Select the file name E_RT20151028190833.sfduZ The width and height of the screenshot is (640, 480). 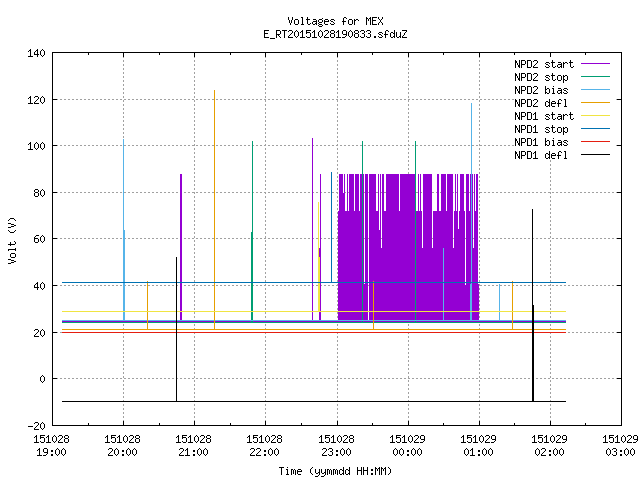point(335,34)
